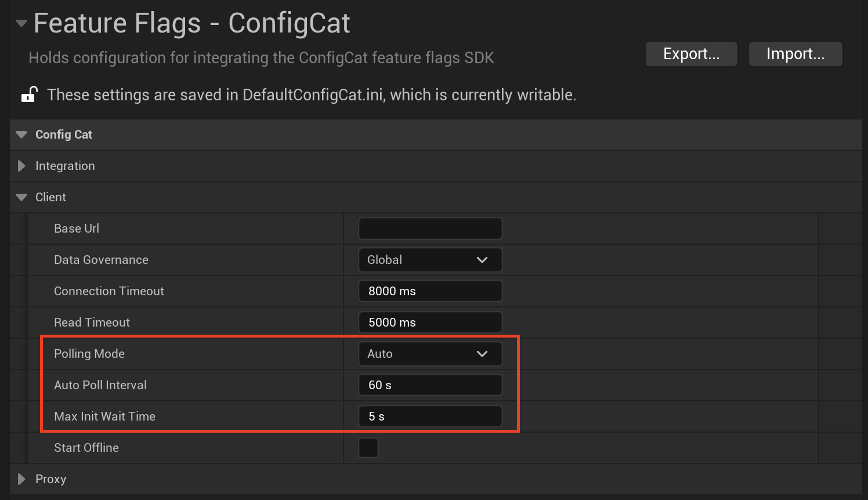
Task: Select the Polling Mode row label
Action: pyautogui.click(x=89, y=353)
